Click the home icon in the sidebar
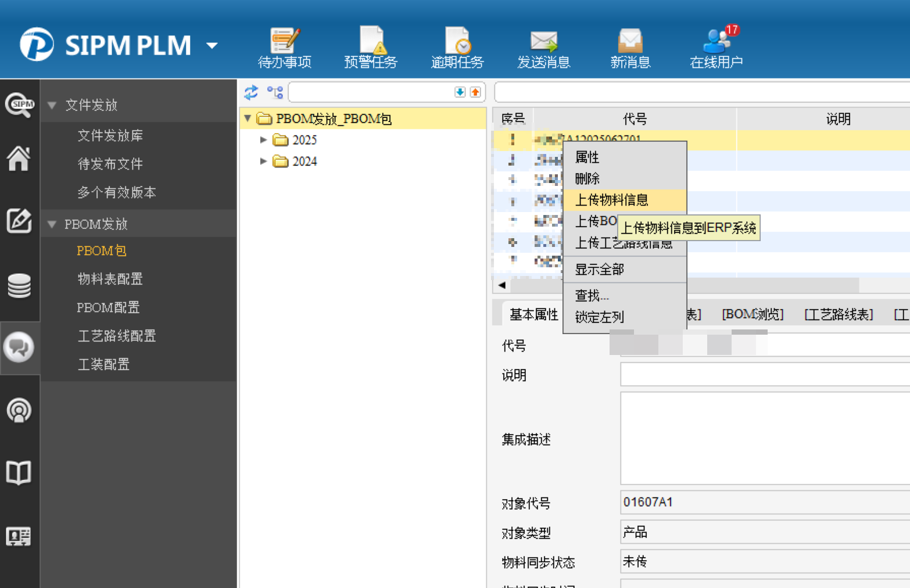 pos(19,159)
